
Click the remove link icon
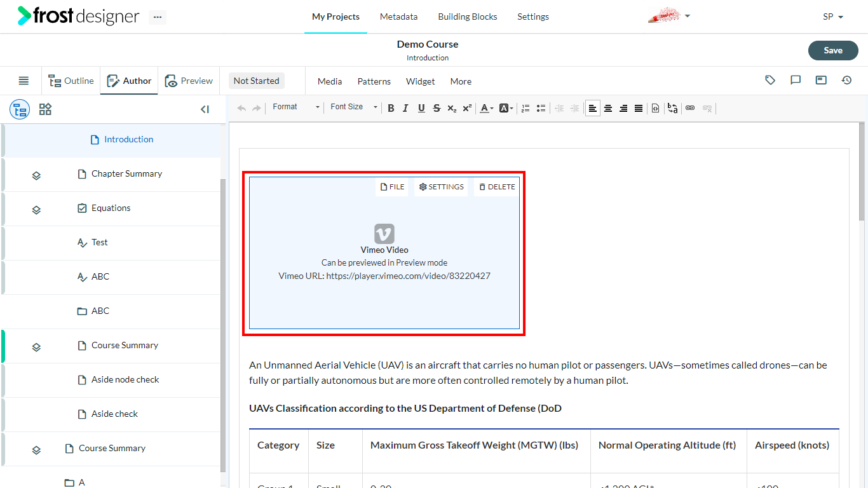pos(707,108)
